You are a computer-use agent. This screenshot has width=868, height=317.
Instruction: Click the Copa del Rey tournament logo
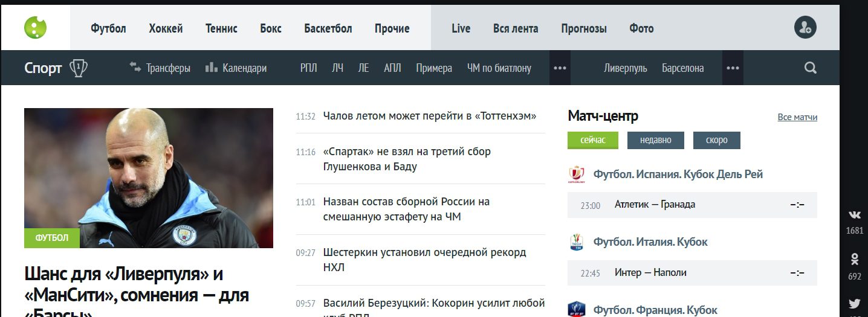(577, 174)
